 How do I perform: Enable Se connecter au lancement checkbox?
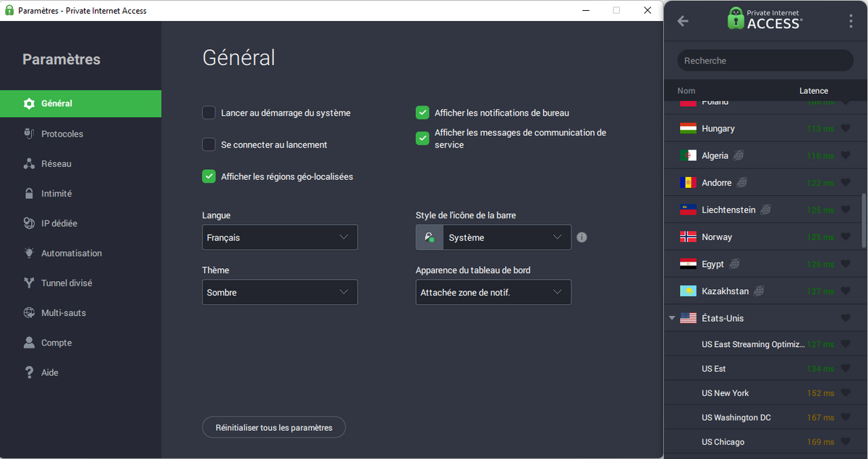[209, 145]
